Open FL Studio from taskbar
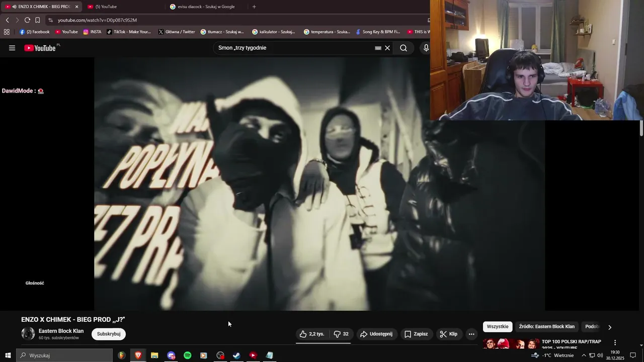The image size is (644, 362). coord(122,355)
